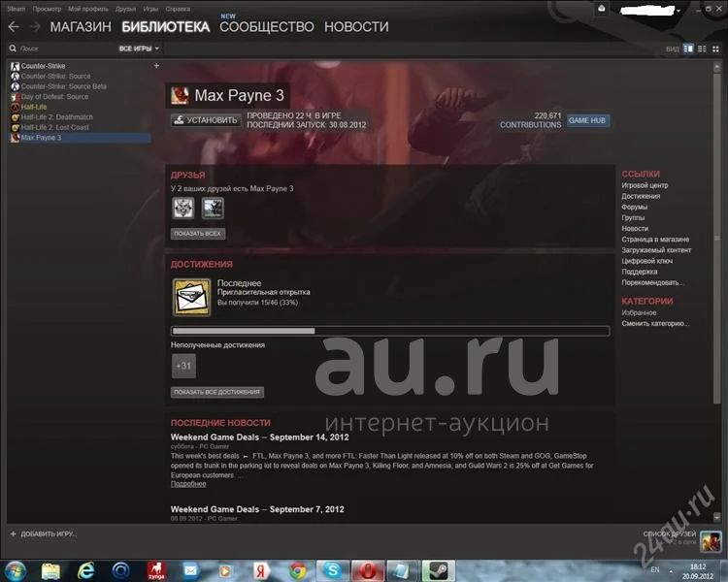The height and width of the screenshot is (582, 728).
Task: Open Zynga icon on the taskbar
Action: click(156, 571)
